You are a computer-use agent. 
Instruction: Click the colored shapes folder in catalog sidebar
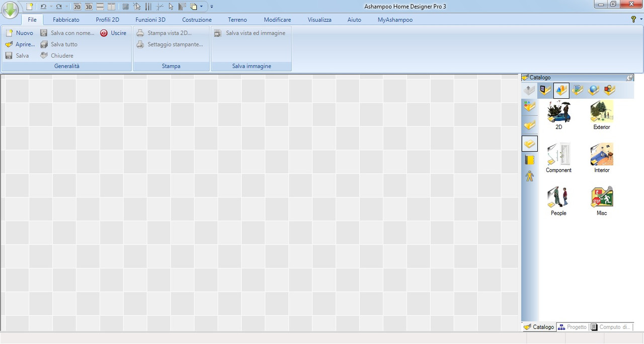click(529, 107)
